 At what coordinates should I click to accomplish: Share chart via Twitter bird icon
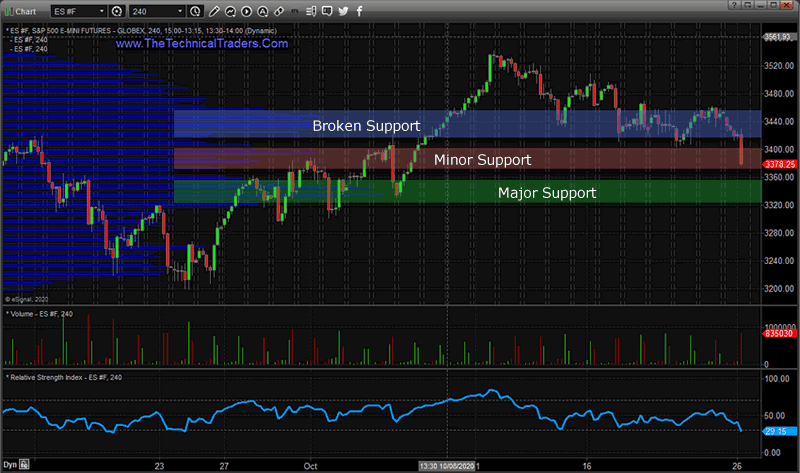(x=343, y=11)
